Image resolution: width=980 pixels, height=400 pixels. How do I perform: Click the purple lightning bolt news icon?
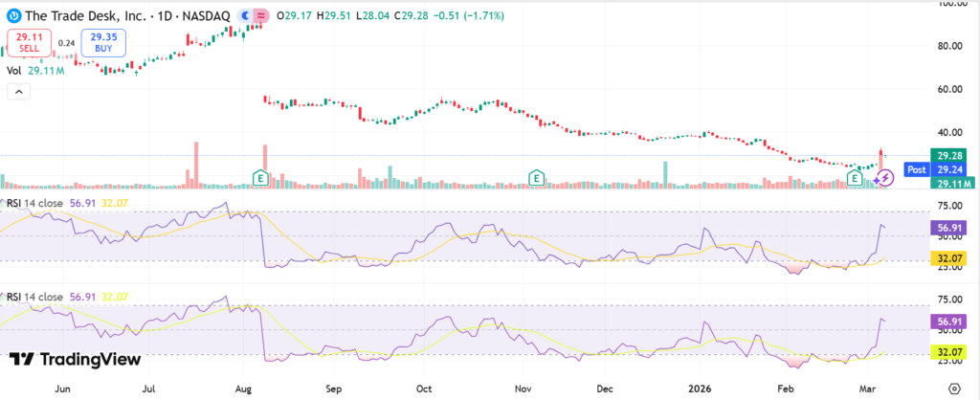point(885,178)
